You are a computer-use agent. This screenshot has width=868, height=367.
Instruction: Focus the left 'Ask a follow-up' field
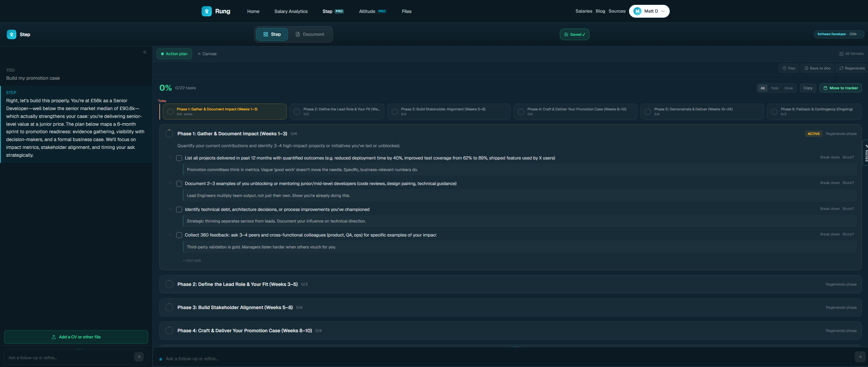[70, 358]
